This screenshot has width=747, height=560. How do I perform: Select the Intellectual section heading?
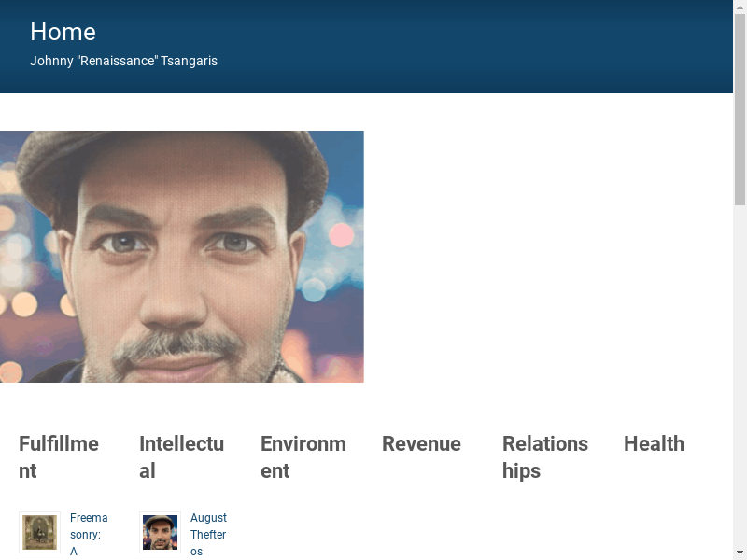[181, 456]
